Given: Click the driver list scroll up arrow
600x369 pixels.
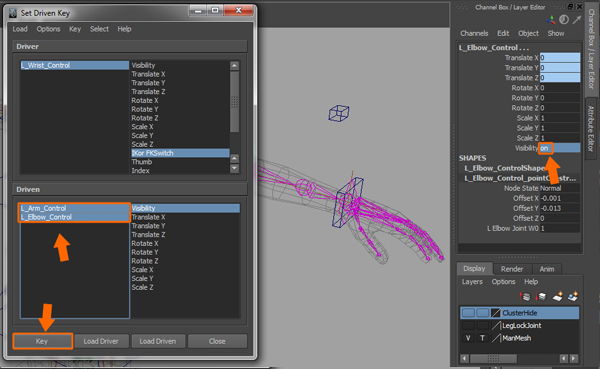Looking at the screenshot, I should click(235, 65).
